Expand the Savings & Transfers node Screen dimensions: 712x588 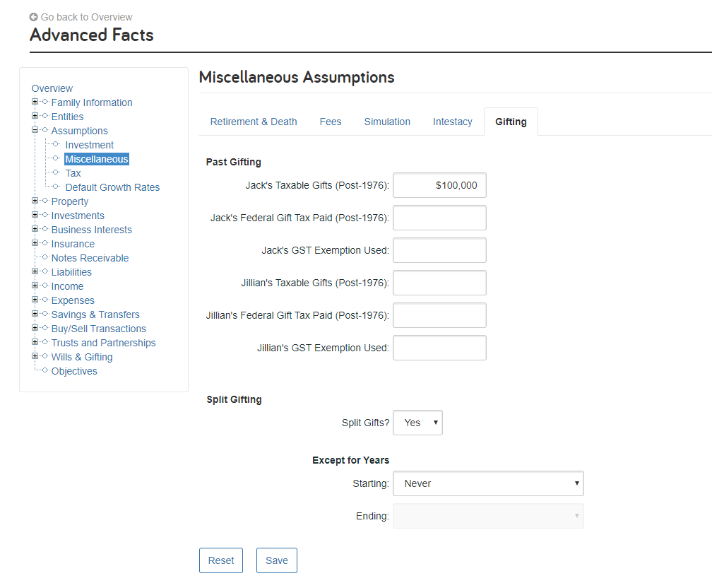pyautogui.click(x=35, y=314)
